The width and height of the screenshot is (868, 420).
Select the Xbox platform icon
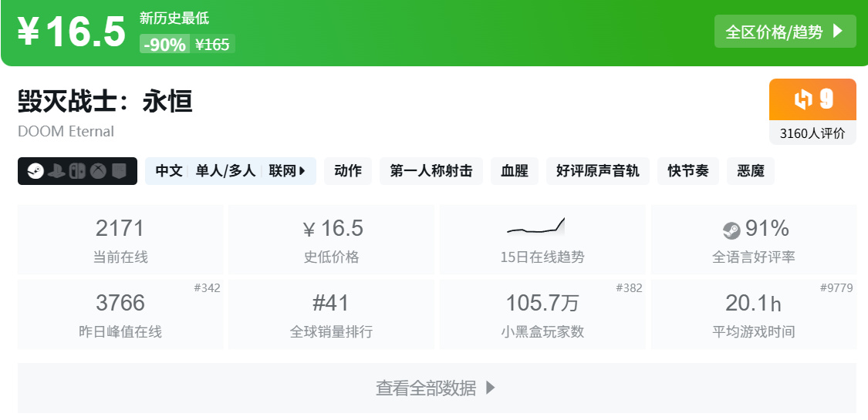click(x=99, y=171)
